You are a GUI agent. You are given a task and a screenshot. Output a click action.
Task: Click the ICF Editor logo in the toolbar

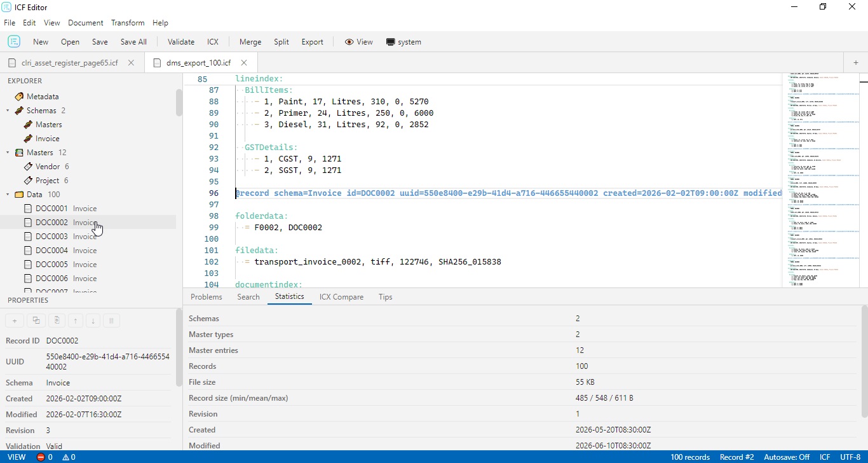coord(13,41)
